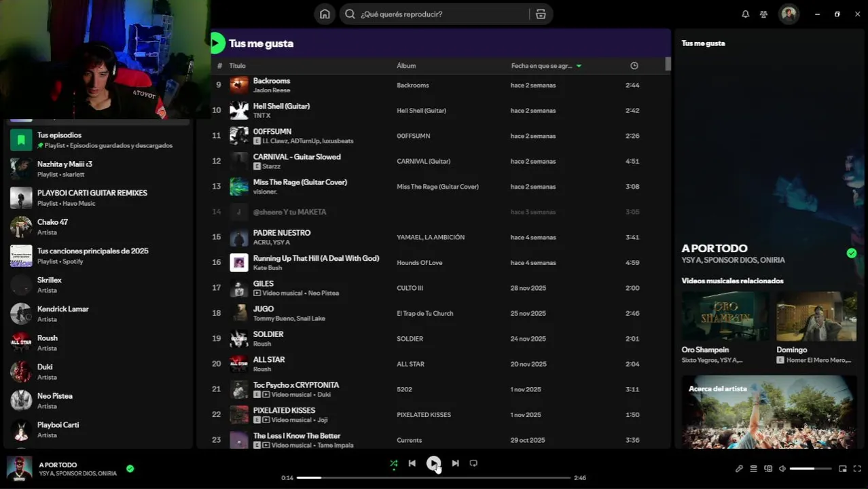
Task: Sort by Álbum column header
Action: pos(406,66)
